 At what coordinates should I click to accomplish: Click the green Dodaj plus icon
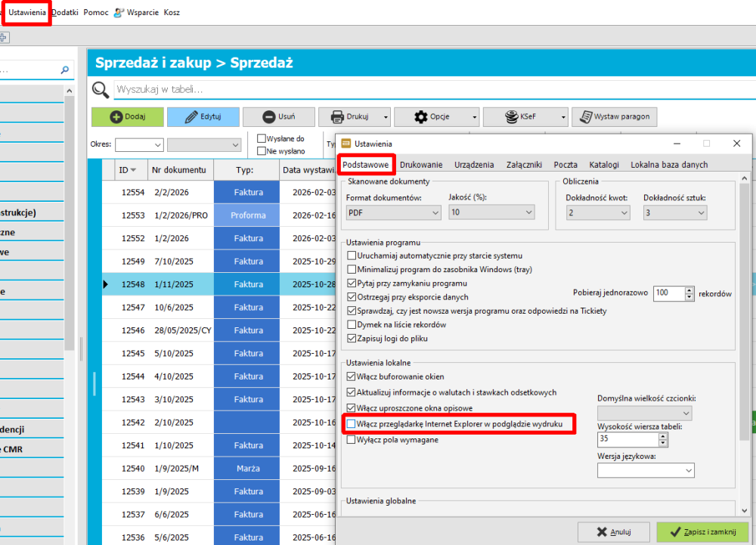[116, 117]
